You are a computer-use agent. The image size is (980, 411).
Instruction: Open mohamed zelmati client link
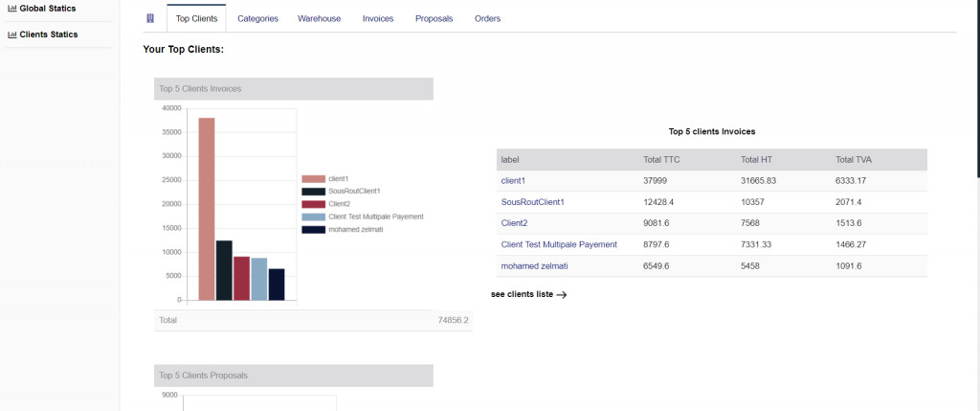coord(534,265)
